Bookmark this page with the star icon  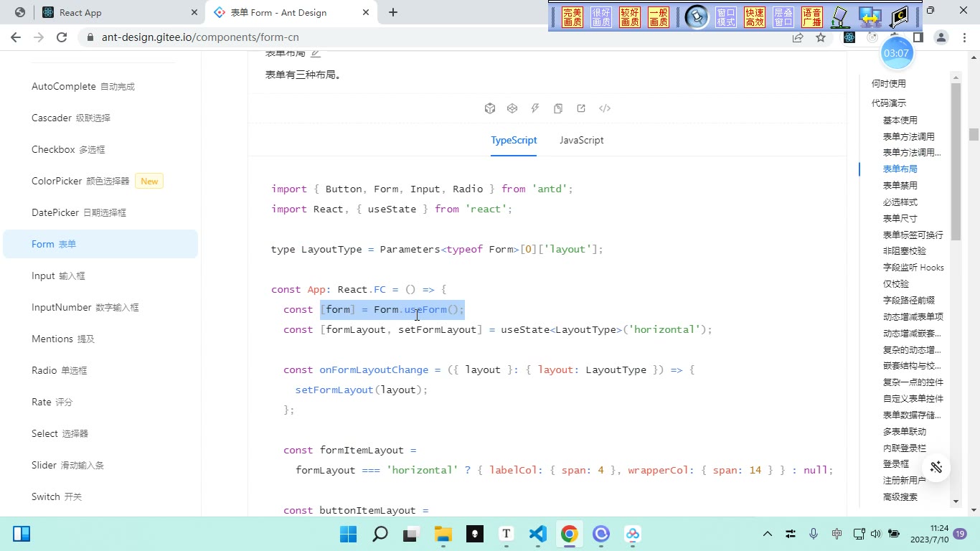click(x=821, y=37)
